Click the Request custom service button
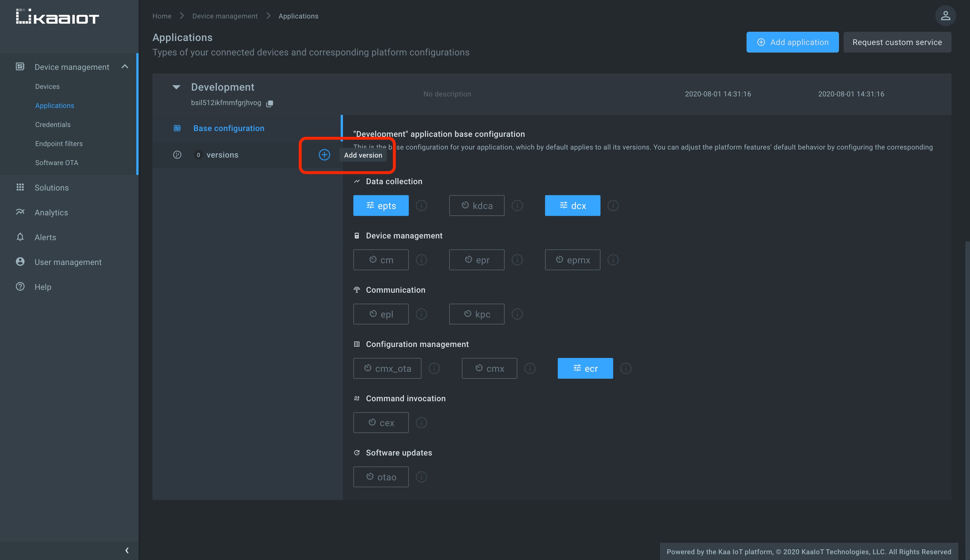The height and width of the screenshot is (560, 970). click(897, 42)
